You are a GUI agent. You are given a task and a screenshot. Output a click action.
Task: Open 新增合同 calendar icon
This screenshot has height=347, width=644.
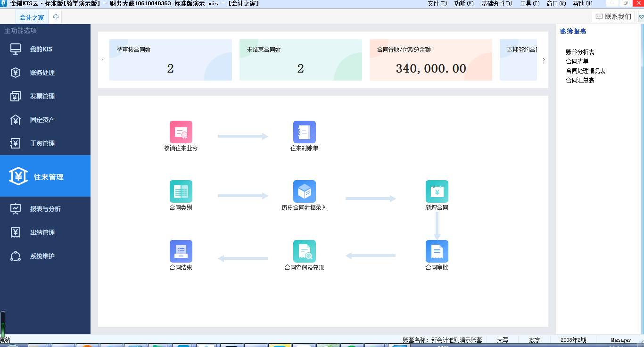(x=437, y=191)
